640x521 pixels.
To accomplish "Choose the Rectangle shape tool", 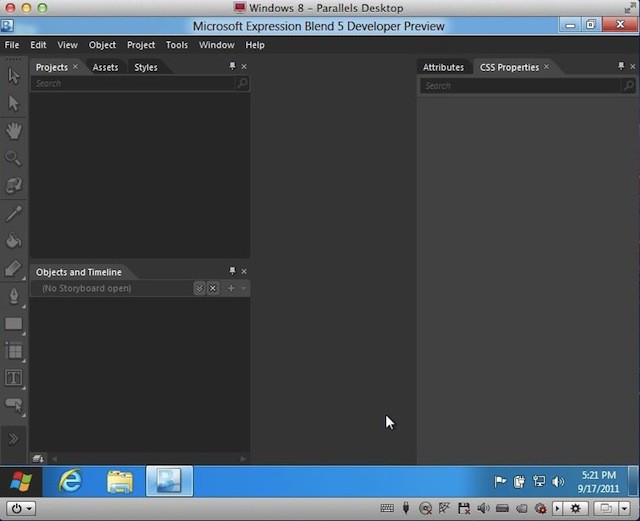I will (x=14, y=324).
